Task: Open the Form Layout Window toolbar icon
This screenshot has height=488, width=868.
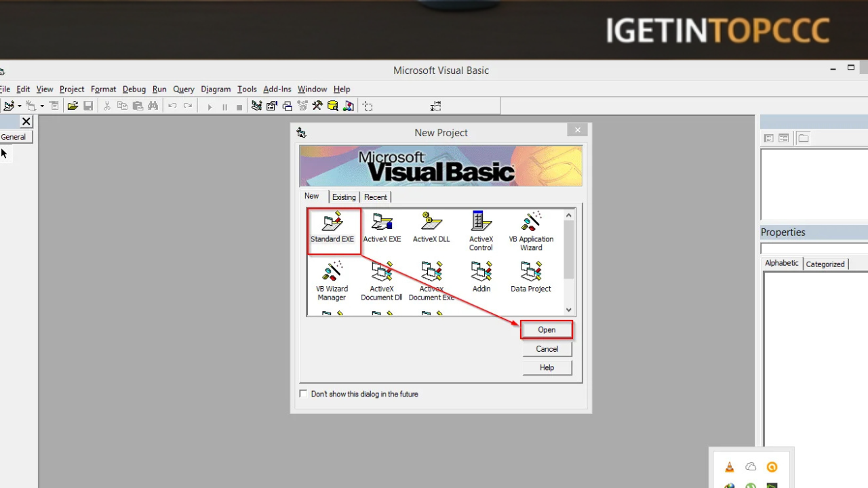Action: click(287, 106)
